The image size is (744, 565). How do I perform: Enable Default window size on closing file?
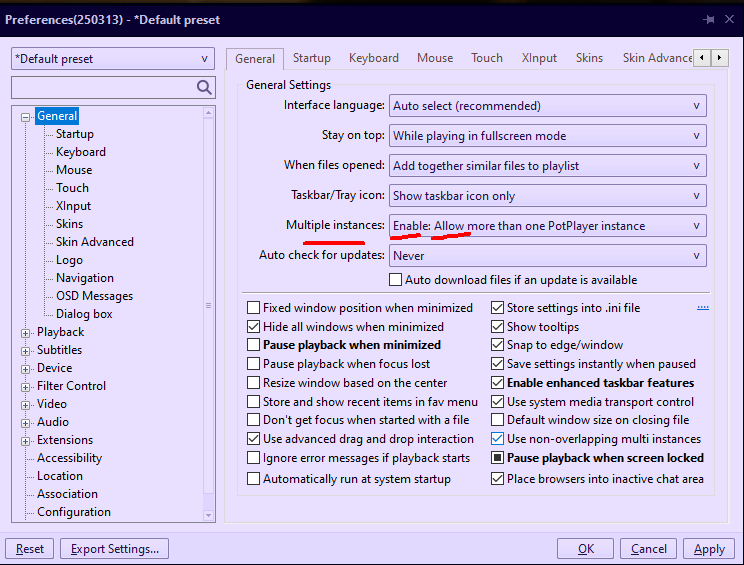[x=497, y=420]
